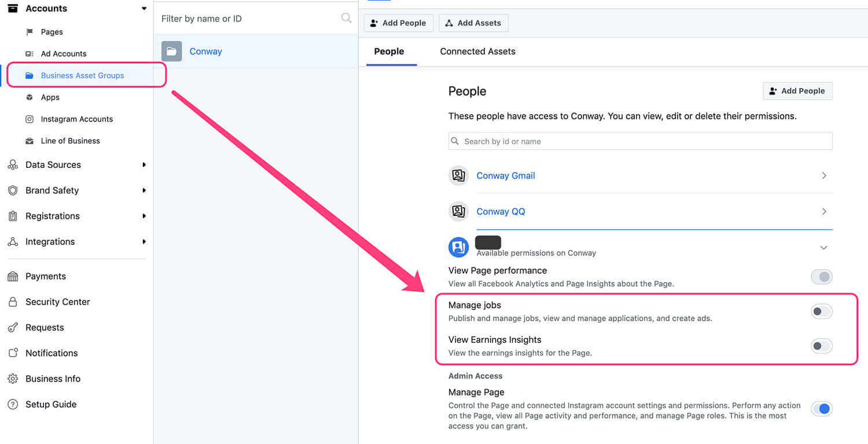Click Add People button beside People heading

pos(797,91)
